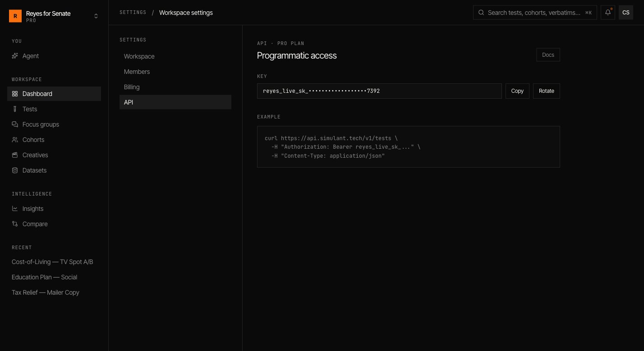This screenshot has height=351, width=644.
Task: Click the Cohorts people icon
Action: point(15,140)
